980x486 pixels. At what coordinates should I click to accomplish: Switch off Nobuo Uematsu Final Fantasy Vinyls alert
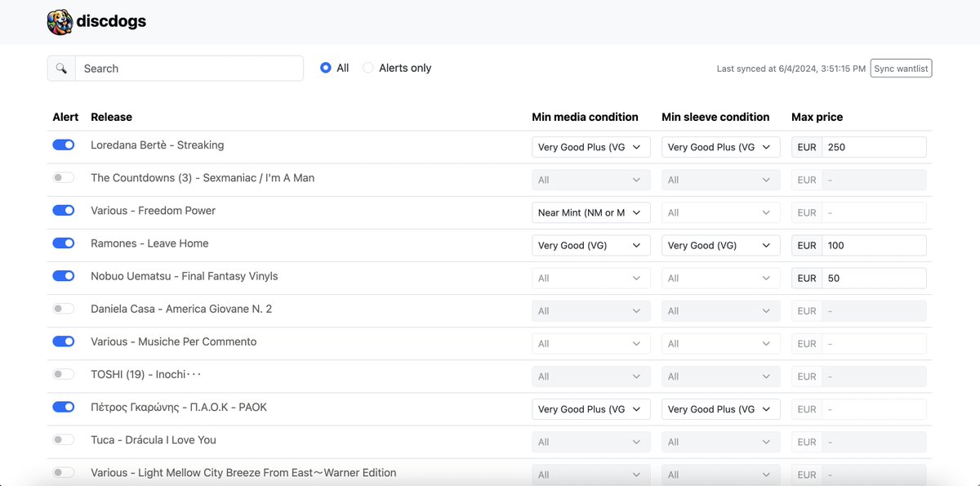(64, 276)
